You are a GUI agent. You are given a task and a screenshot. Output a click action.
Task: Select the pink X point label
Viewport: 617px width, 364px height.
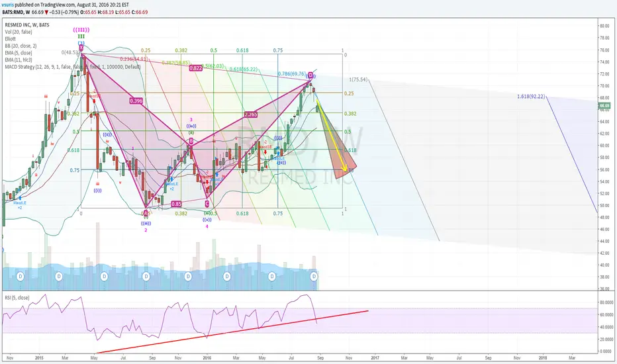81,48
